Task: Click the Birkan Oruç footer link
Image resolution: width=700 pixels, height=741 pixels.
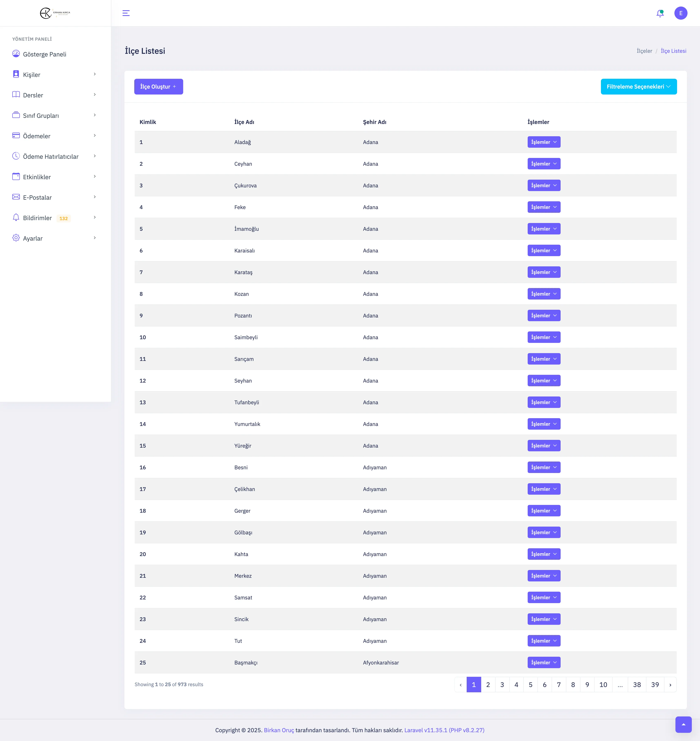Action: pyautogui.click(x=279, y=730)
